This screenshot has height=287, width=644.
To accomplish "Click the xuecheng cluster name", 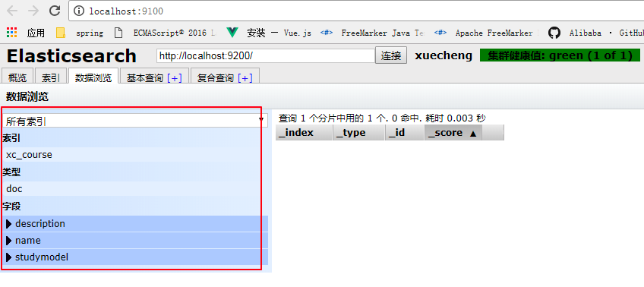I will [444, 55].
